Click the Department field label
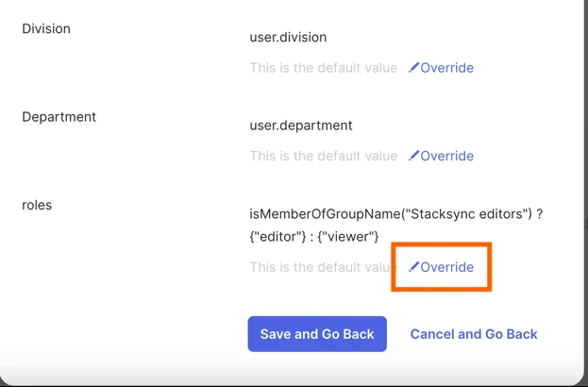This screenshot has width=588, height=387. (x=59, y=117)
